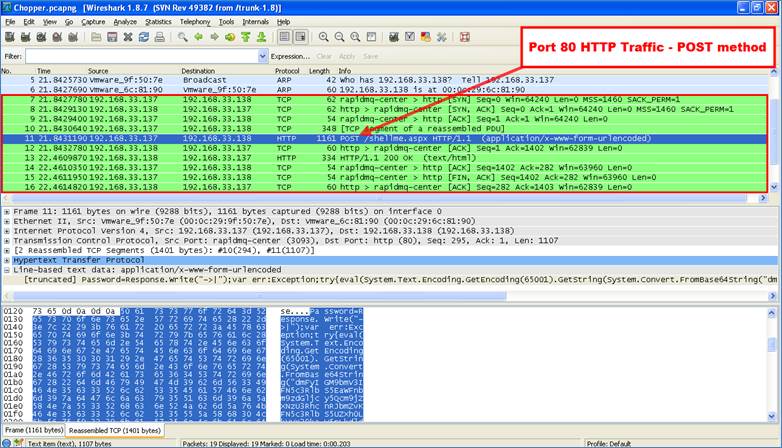Select packet 5 ARP Broadcast row
The image size is (782, 448).
coord(385,80)
